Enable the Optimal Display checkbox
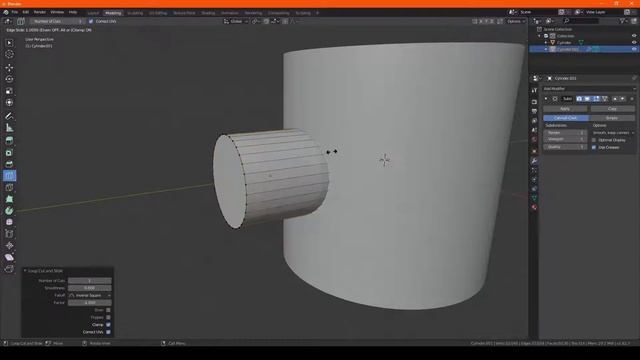This screenshot has width=640, height=360. 594,140
